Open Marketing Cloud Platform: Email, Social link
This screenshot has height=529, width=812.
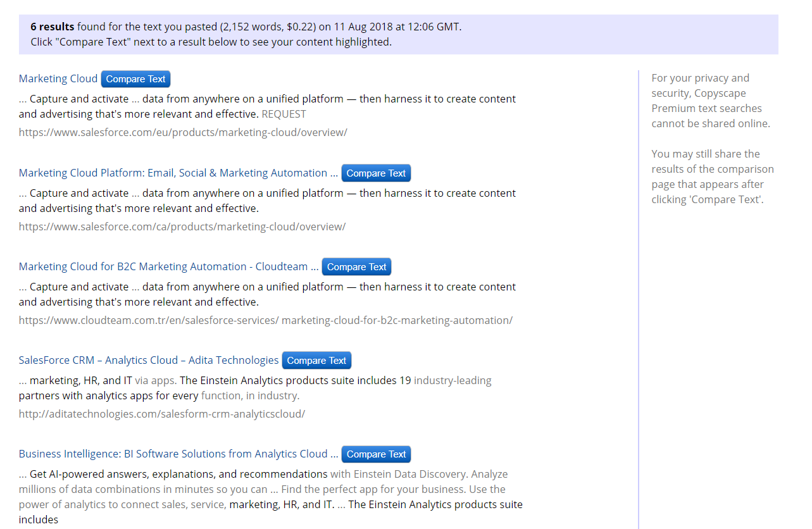[x=178, y=173]
